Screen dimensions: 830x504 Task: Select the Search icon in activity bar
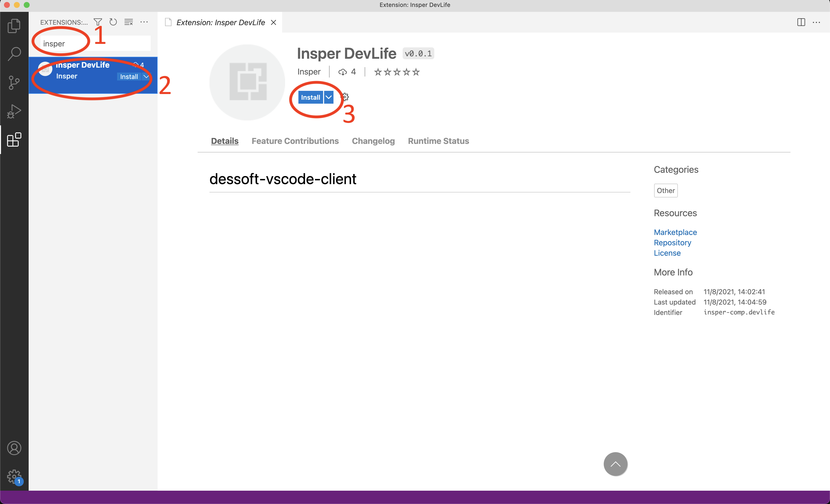point(14,54)
